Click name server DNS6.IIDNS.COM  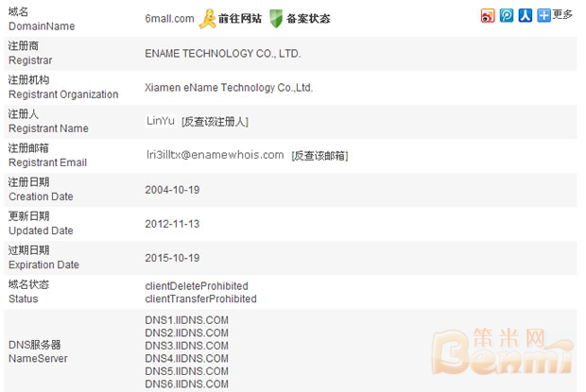[x=187, y=384]
